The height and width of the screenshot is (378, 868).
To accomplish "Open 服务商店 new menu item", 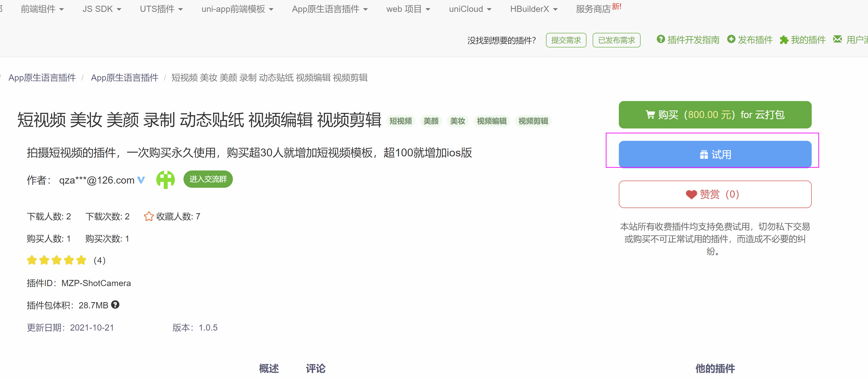I will [598, 8].
